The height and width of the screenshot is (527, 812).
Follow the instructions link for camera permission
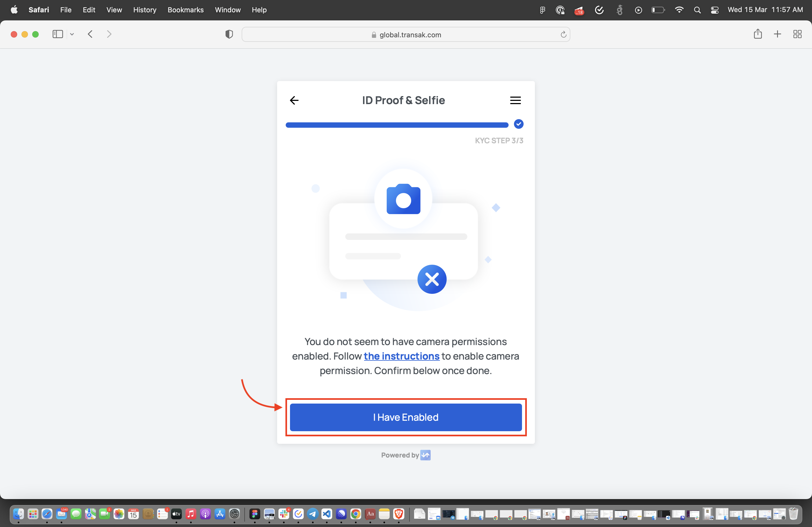pos(401,356)
